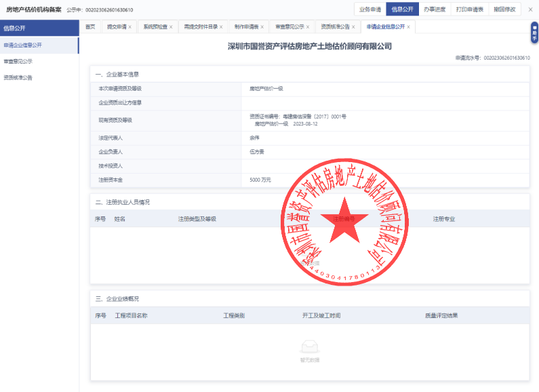Close the 资质核准公告 tab
Screen dimensions: 539x392
(353, 27)
